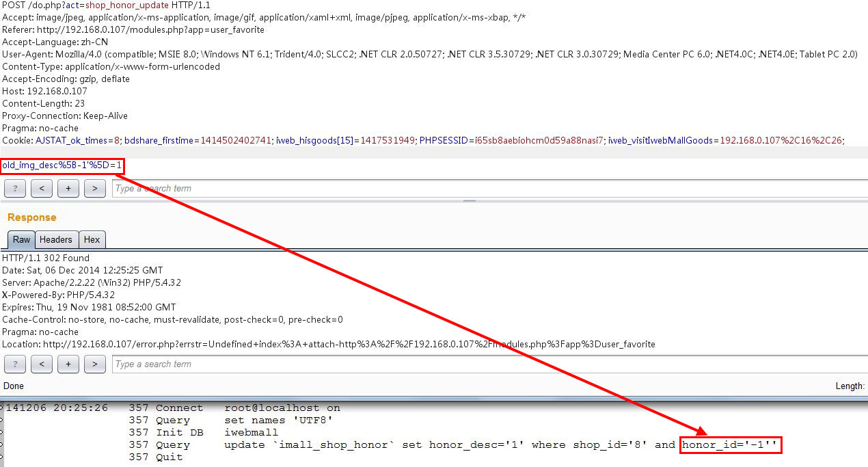The width and height of the screenshot is (868, 467).
Task: Click the help button beside the request search field
Action: 15,188
